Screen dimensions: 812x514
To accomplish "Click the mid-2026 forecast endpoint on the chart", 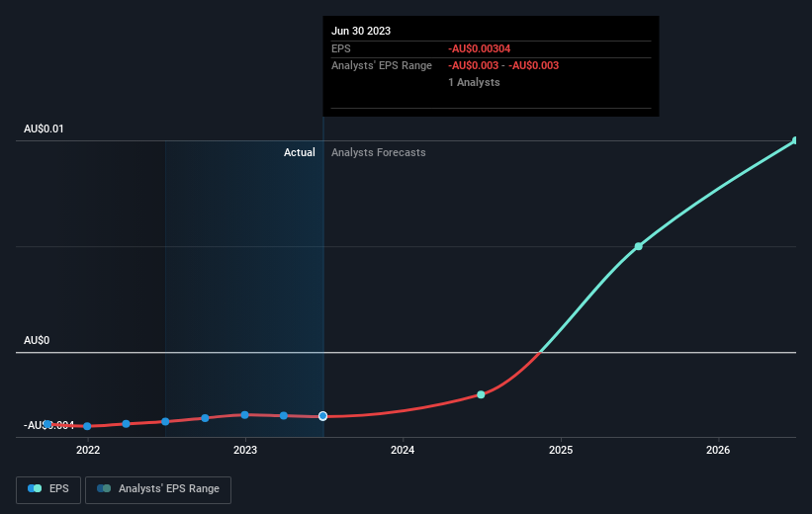I will click(796, 140).
